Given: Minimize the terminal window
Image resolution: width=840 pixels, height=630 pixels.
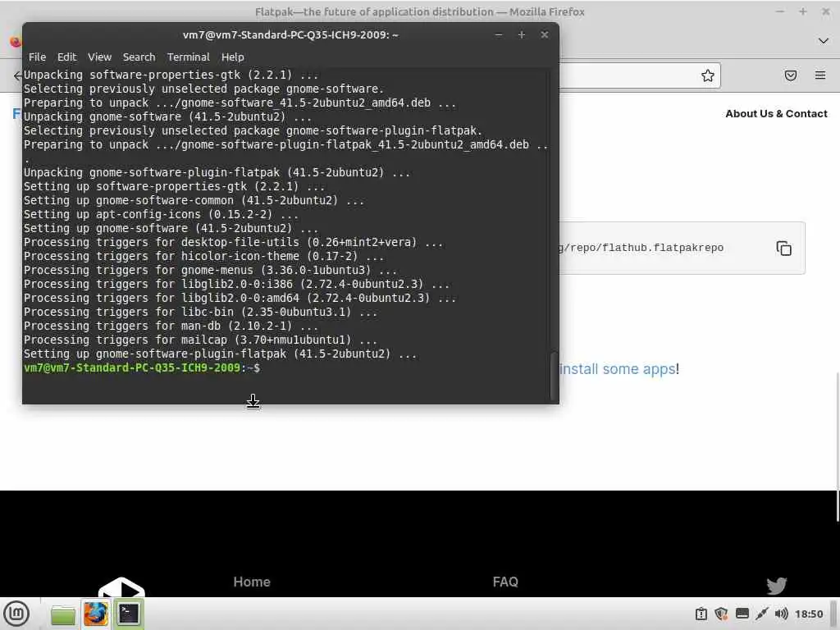Looking at the screenshot, I should pos(499,34).
